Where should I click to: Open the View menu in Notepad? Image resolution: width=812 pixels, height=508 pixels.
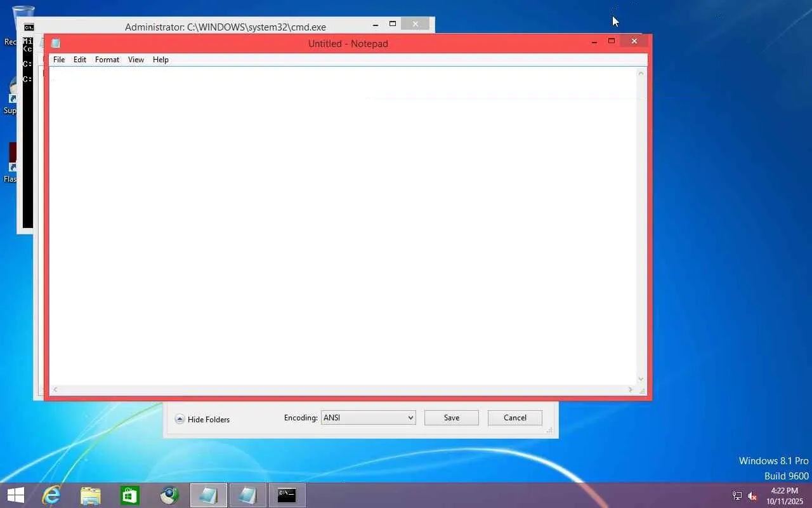click(136, 60)
